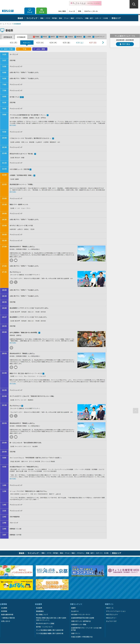Select date 4/24 (木)
Screen dimensions: 140x644
point(53,43)
